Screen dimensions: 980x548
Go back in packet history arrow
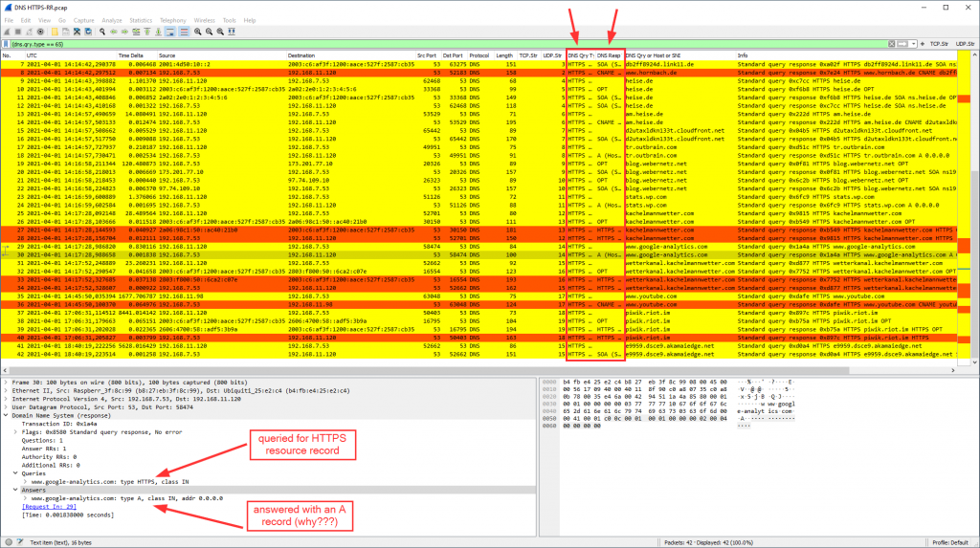pyautogui.click(x=114, y=32)
